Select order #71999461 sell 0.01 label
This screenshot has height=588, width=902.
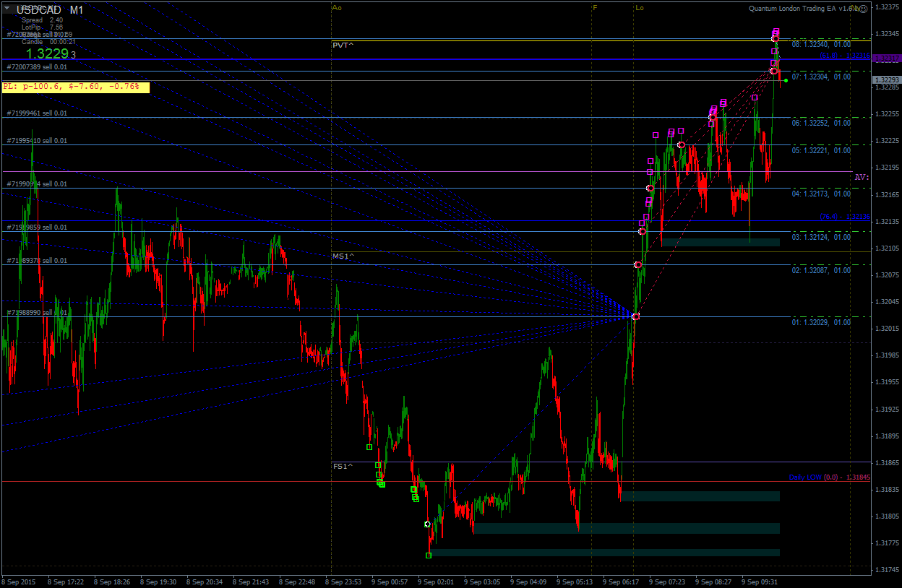[x=37, y=113]
